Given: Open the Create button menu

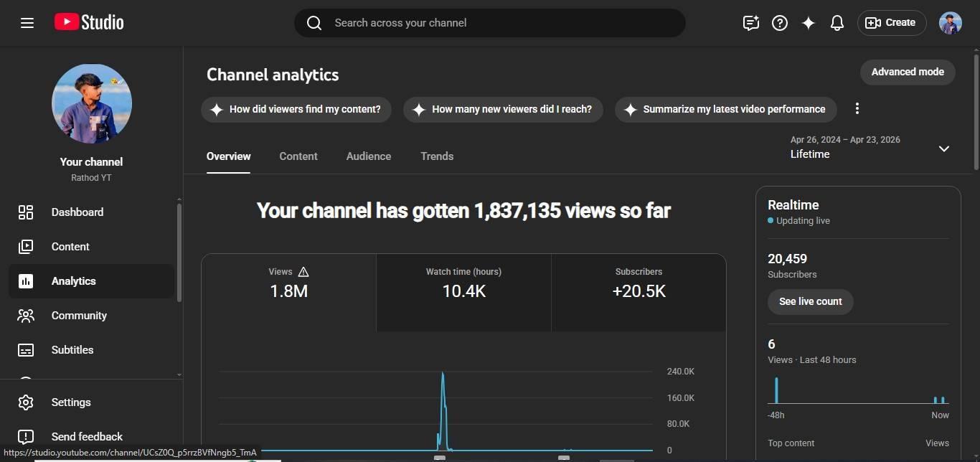Looking at the screenshot, I should 891,23.
